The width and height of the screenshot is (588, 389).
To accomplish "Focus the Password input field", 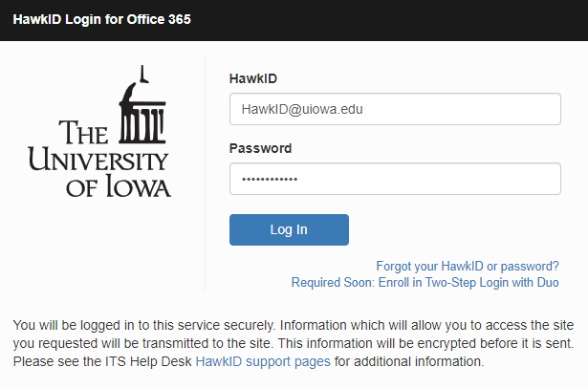I will [394, 179].
